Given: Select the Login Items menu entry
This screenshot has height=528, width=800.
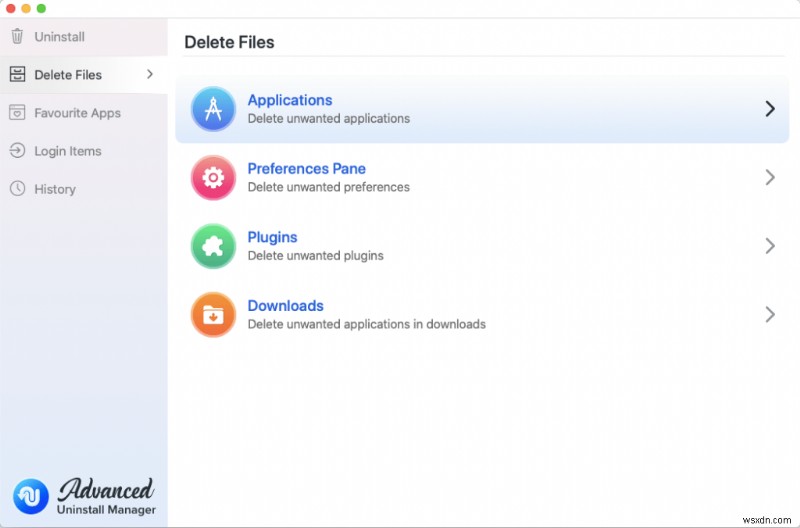Looking at the screenshot, I should pyautogui.click(x=67, y=151).
